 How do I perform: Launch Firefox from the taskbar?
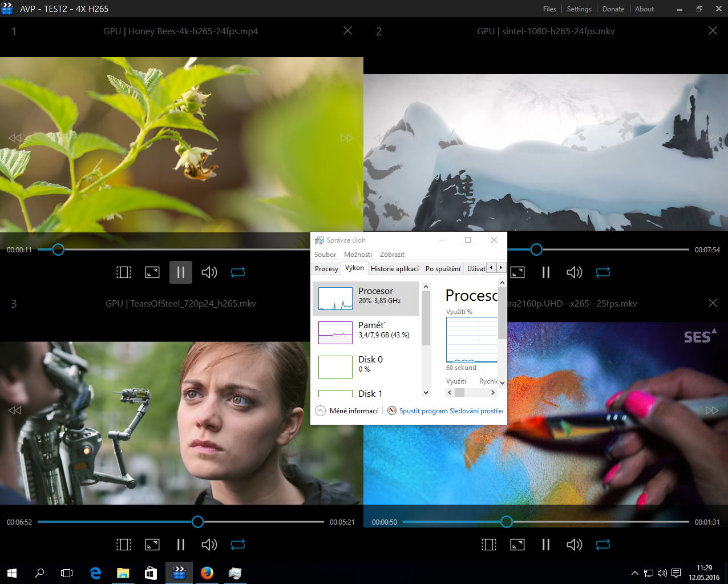click(x=207, y=573)
